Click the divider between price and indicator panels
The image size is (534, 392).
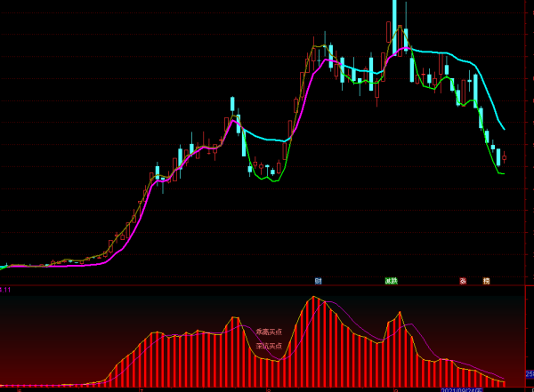[267, 285]
